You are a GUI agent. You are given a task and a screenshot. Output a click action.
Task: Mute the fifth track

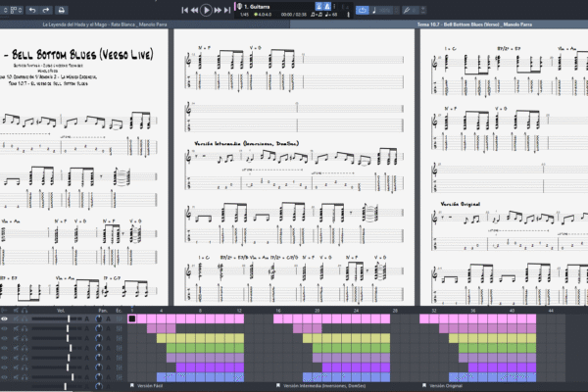click(16, 358)
